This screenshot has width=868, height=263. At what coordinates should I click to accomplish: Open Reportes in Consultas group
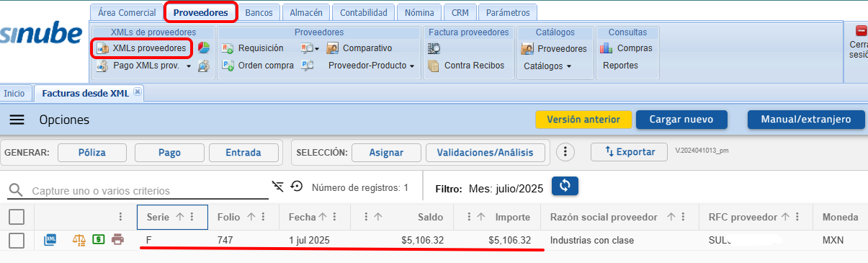point(620,66)
